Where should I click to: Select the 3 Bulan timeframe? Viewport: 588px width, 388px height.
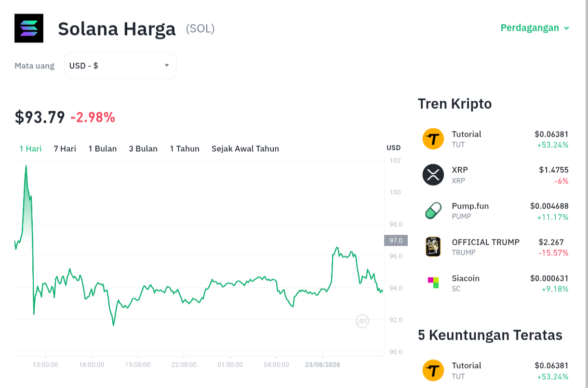(143, 148)
